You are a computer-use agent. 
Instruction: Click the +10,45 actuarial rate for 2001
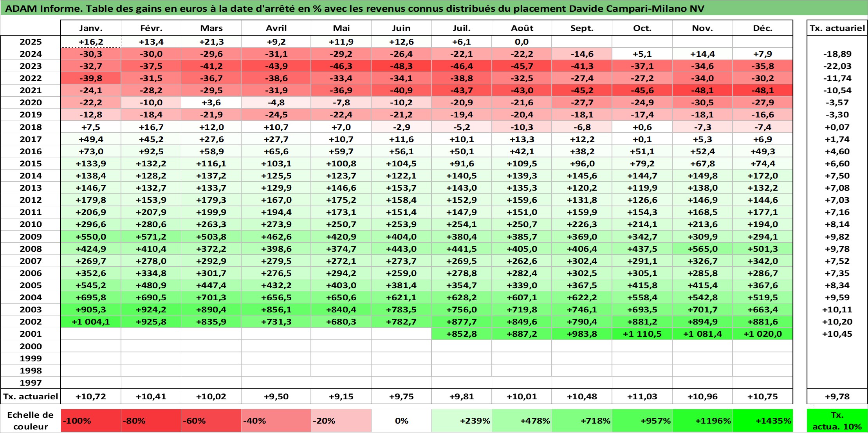click(837, 334)
